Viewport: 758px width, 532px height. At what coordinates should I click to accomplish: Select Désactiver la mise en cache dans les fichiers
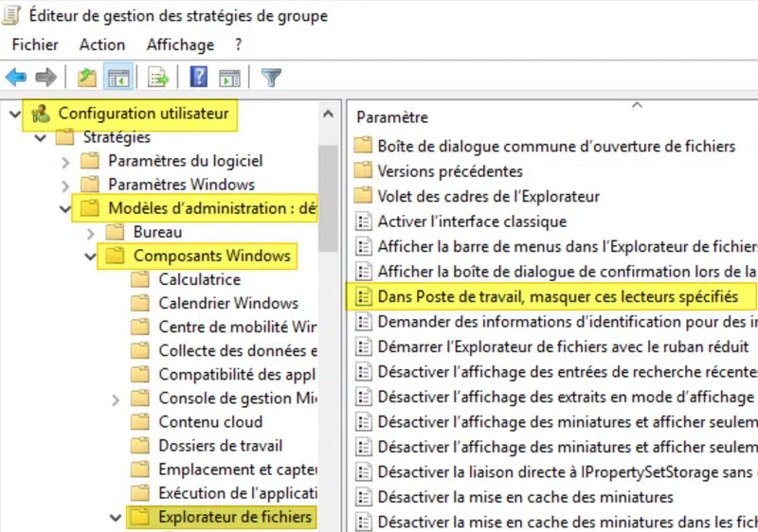point(567,522)
